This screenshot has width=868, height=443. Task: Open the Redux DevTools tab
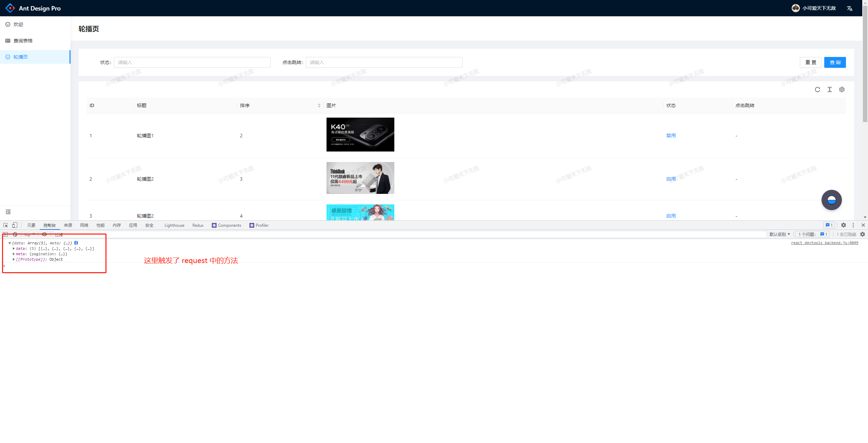pyautogui.click(x=198, y=225)
